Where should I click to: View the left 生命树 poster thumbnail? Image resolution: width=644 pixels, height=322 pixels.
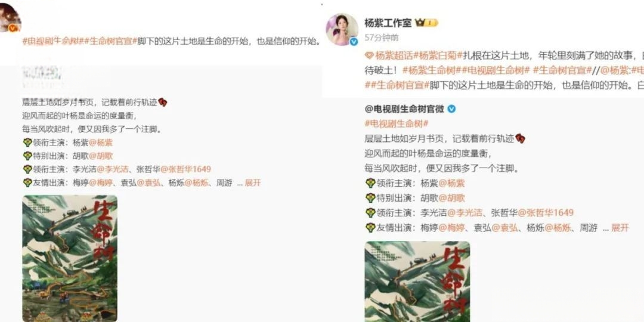tap(70, 258)
